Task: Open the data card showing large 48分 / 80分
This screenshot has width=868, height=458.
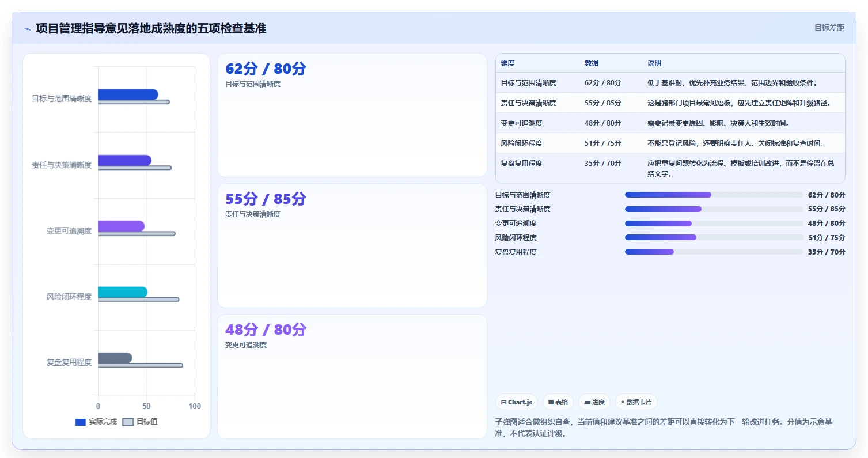Action: coord(352,376)
